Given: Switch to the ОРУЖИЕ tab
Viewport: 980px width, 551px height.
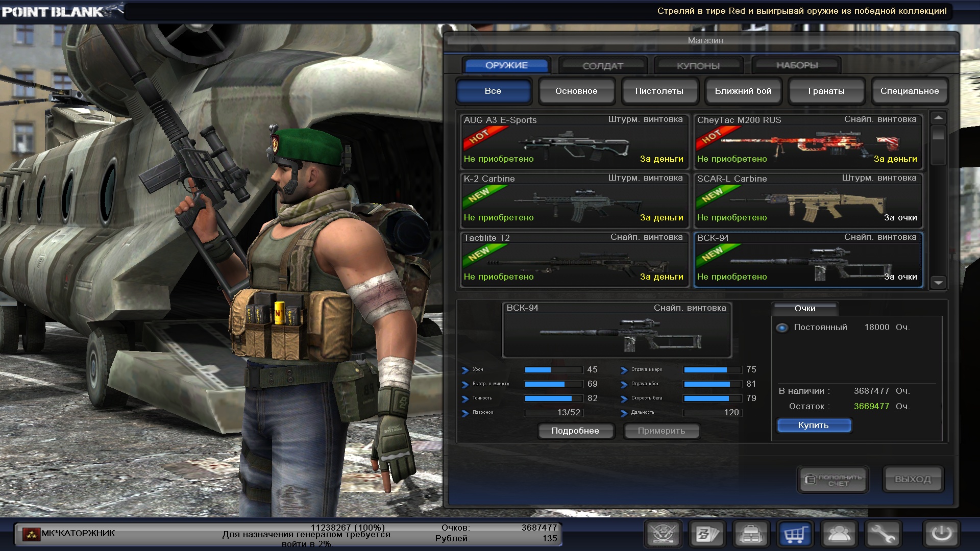Looking at the screenshot, I should pos(506,65).
